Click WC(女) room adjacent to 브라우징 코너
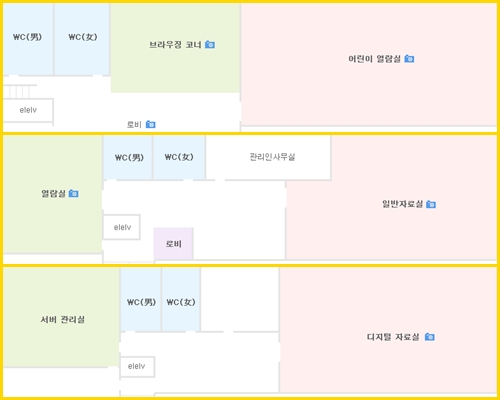Image resolution: width=500 pixels, height=400 pixels. 82,39
